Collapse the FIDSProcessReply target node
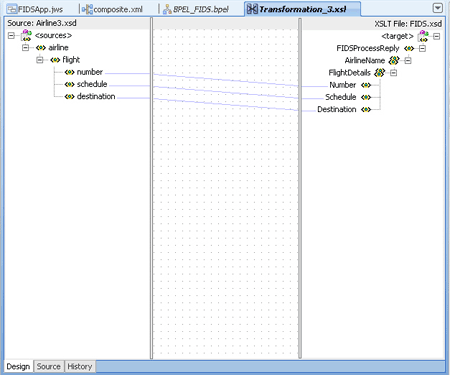Viewport: 450px width, 375px height. (x=422, y=49)
